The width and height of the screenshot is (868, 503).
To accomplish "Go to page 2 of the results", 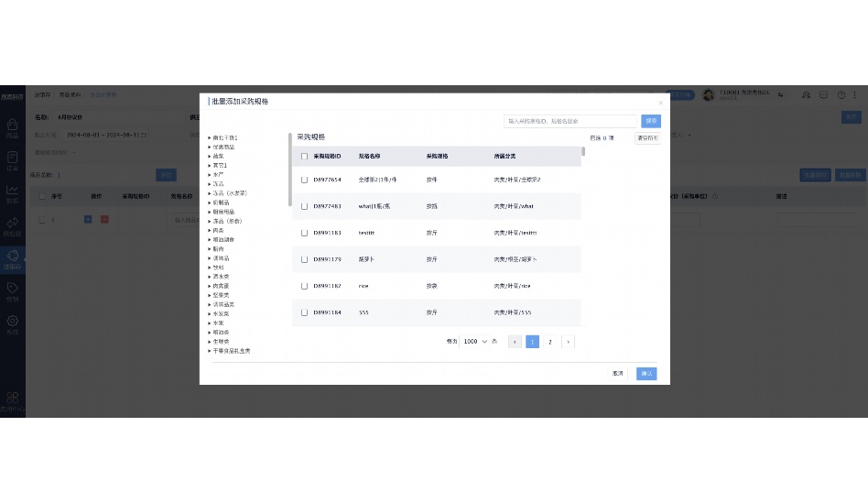I will tap(549, 342).
